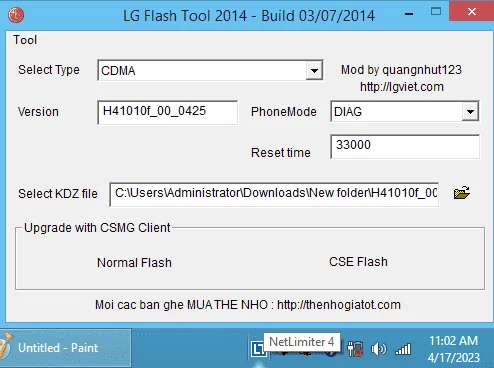The image size is (494, 368).
Task: Click the Select KDZ file path field
Action: (x=274, y=194)
